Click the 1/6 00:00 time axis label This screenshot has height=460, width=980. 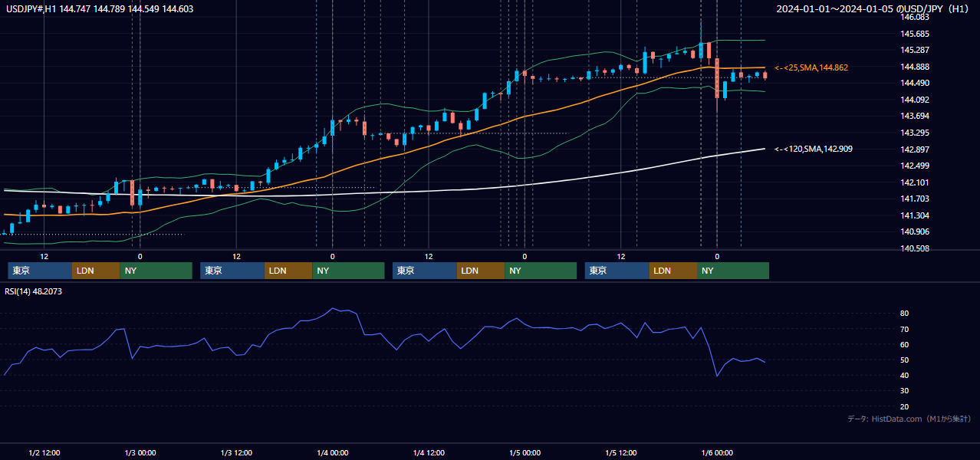coord(717,453)
